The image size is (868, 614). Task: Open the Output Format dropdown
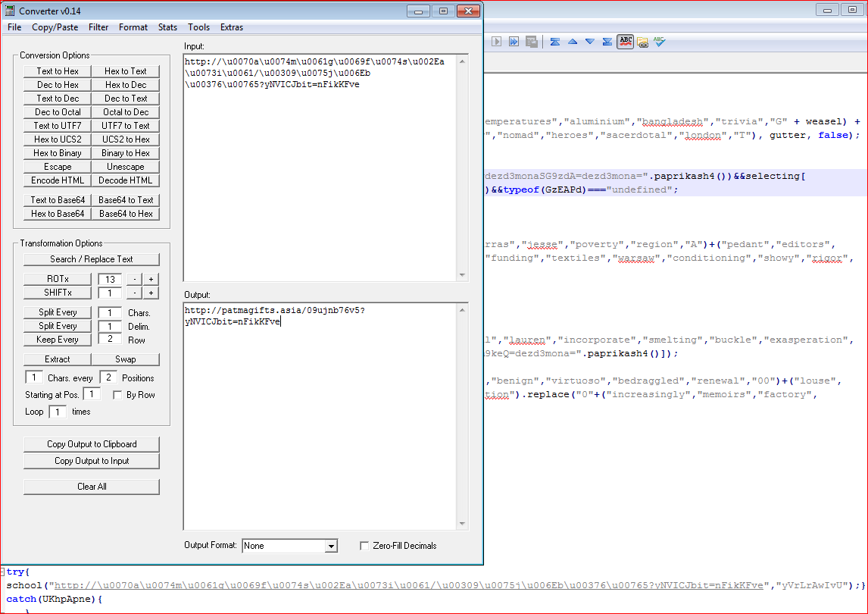[330, 546]
